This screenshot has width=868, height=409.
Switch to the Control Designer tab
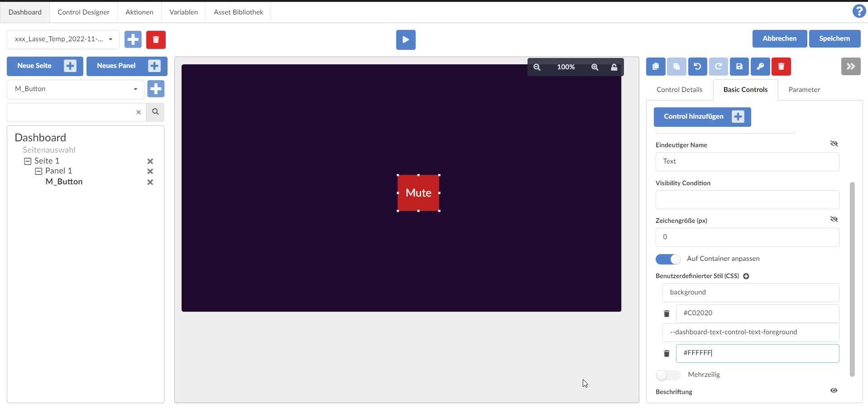83,12
